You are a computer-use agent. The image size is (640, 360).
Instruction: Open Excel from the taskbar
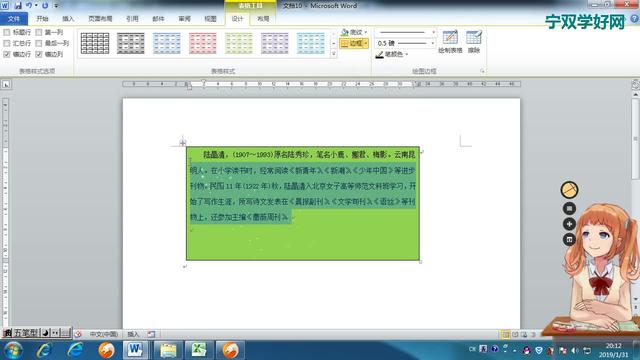(199, 350)
